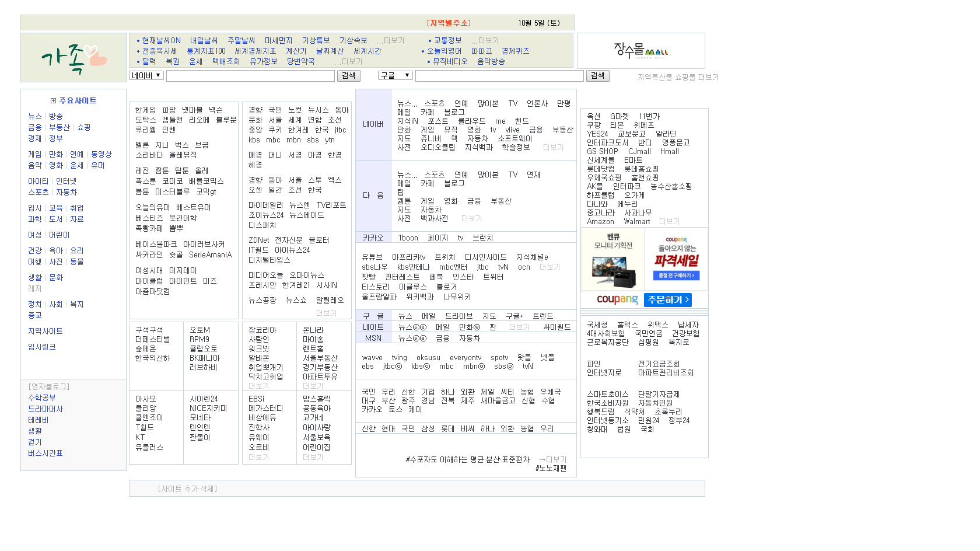Screen dimensions: 980x551
Task: Open the 네이버 search engine dropdown
Action: pyautogui.click(x=146, y=75)
